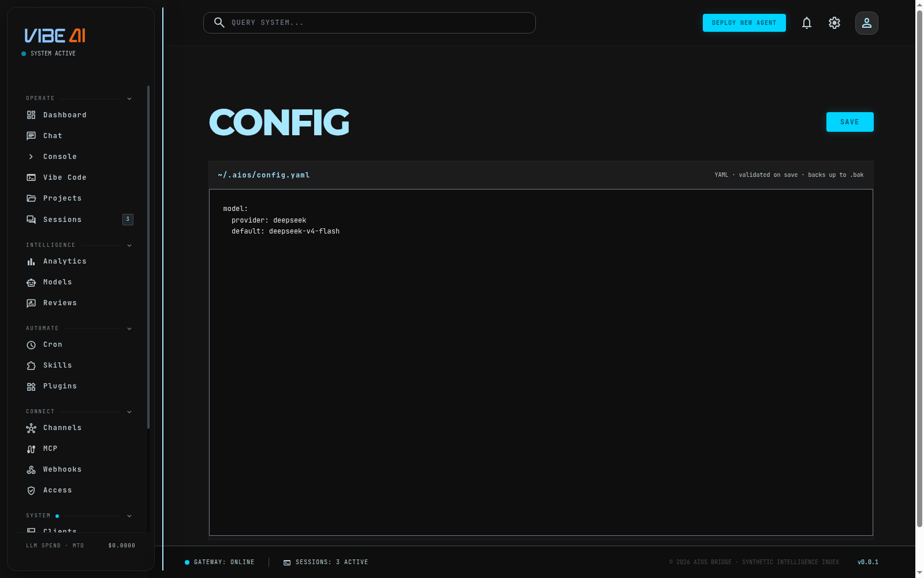Focus the Query System search field

click(x=370, y=23)
